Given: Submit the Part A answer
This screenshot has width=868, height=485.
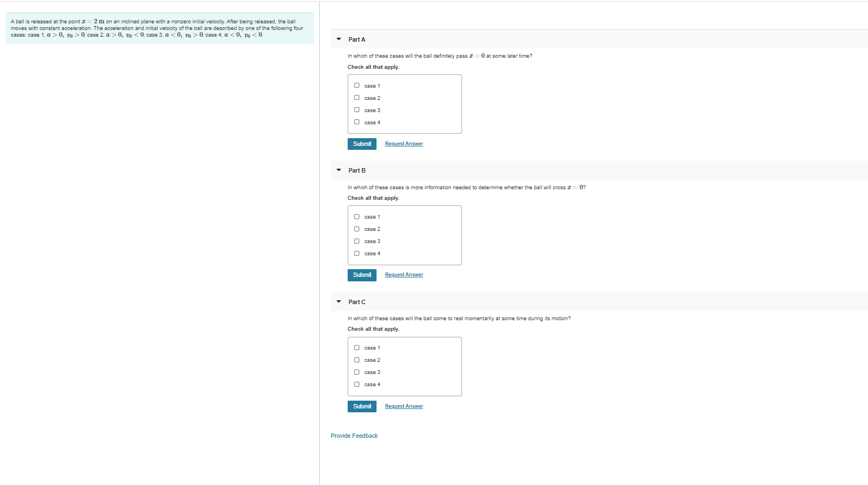Looking at the screenshot, I should coord(362,144).
